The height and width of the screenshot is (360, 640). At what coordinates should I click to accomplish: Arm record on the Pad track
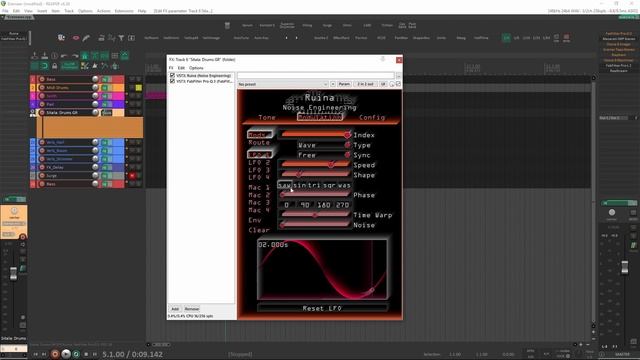click(x=42, y=104)
